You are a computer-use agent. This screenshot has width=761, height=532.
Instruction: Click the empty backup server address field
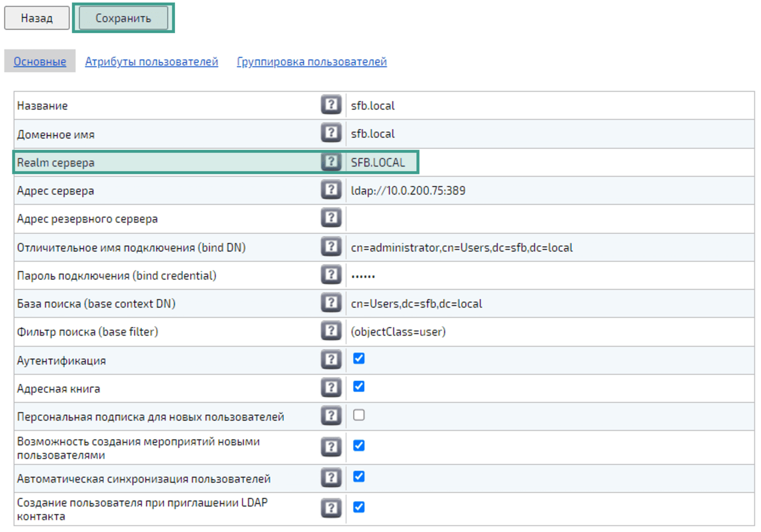[x=549, y=218]
